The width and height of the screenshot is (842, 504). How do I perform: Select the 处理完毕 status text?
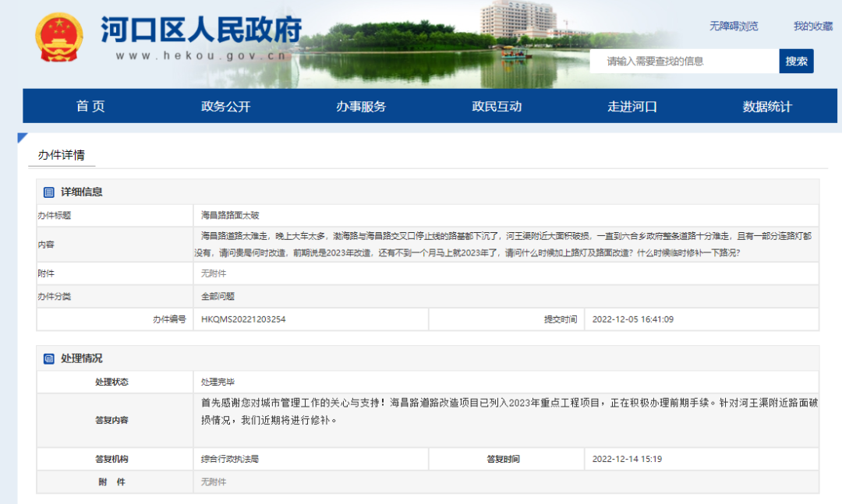tap(218, 382)
